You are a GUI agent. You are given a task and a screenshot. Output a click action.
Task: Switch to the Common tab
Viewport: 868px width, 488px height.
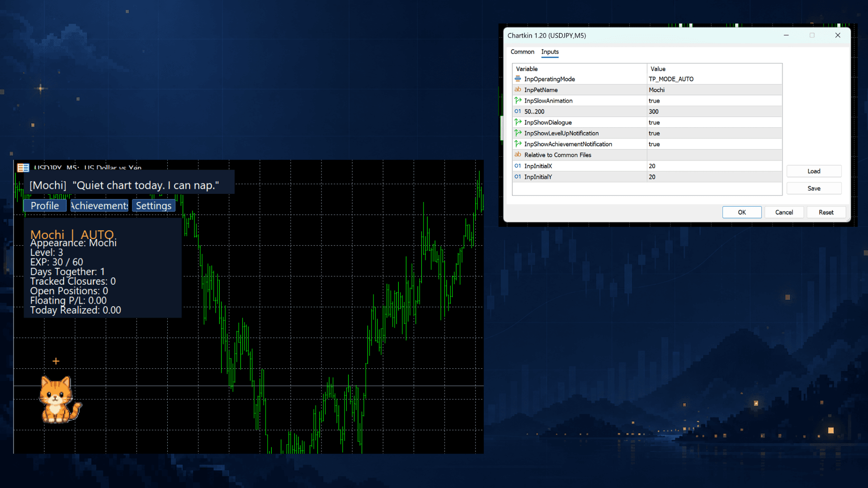tap(522, 52)
